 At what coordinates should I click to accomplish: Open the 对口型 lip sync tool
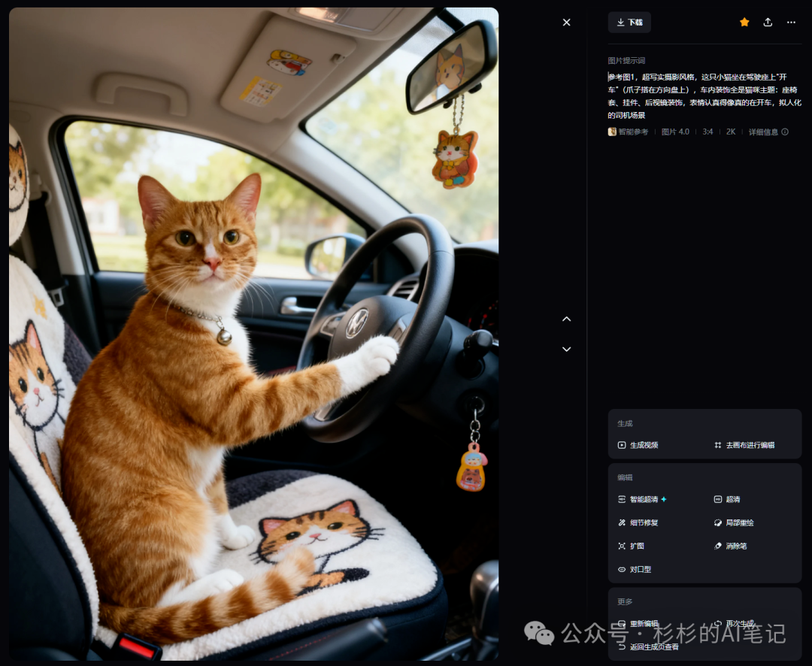click(x=635, y=569)
